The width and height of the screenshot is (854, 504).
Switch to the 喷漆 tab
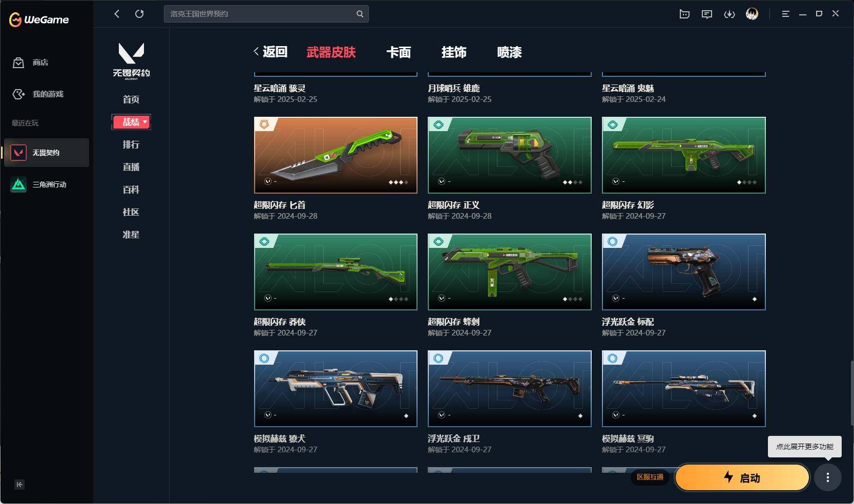point(509,52)
